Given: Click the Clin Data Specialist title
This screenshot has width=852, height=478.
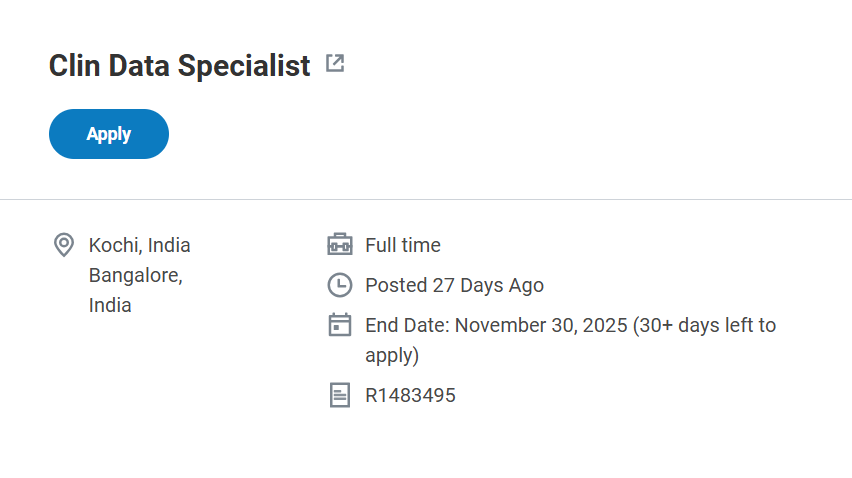Looking at the screenshot, I should (180, 66).
